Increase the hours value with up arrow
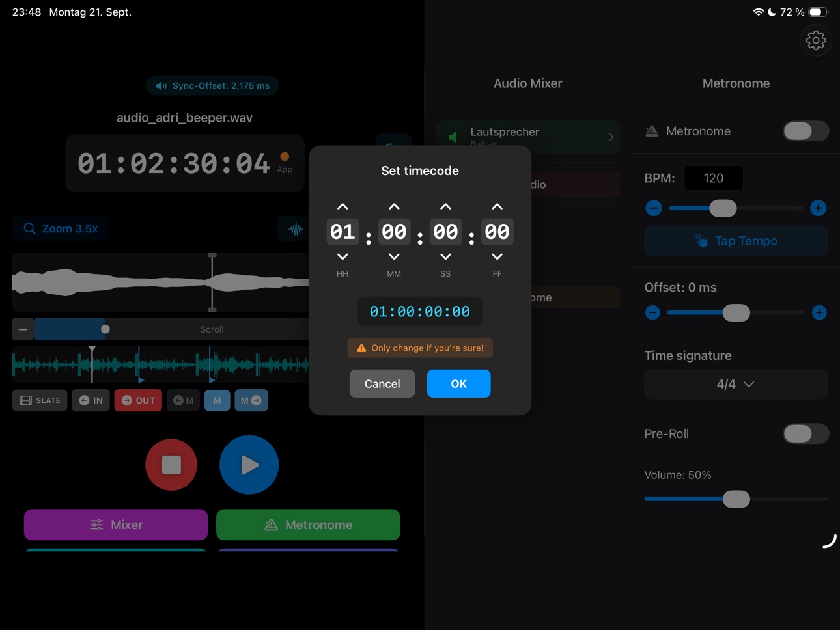This screenshot has height=630, width=840. point(343,206)
